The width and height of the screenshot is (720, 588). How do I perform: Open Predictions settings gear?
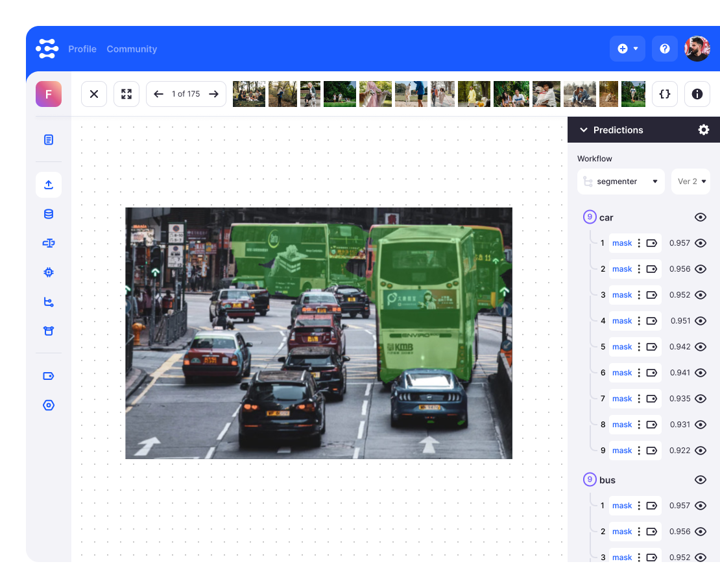pos(704,130)
